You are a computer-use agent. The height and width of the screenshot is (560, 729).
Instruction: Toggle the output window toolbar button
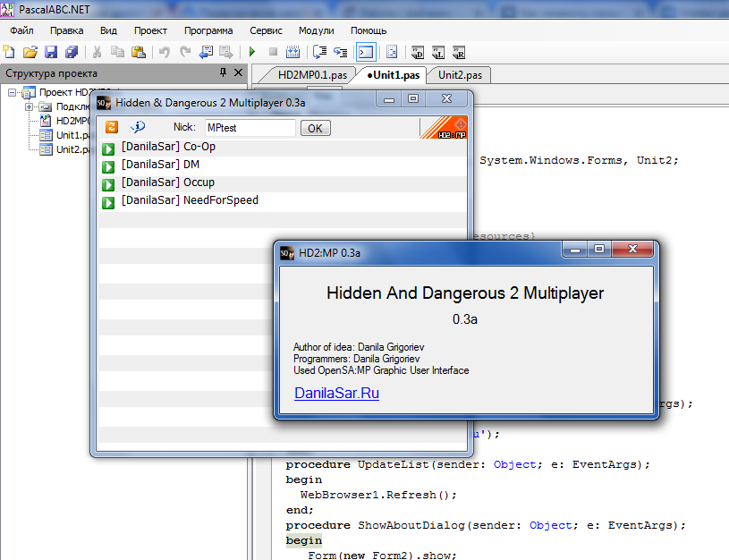[365, 53]
